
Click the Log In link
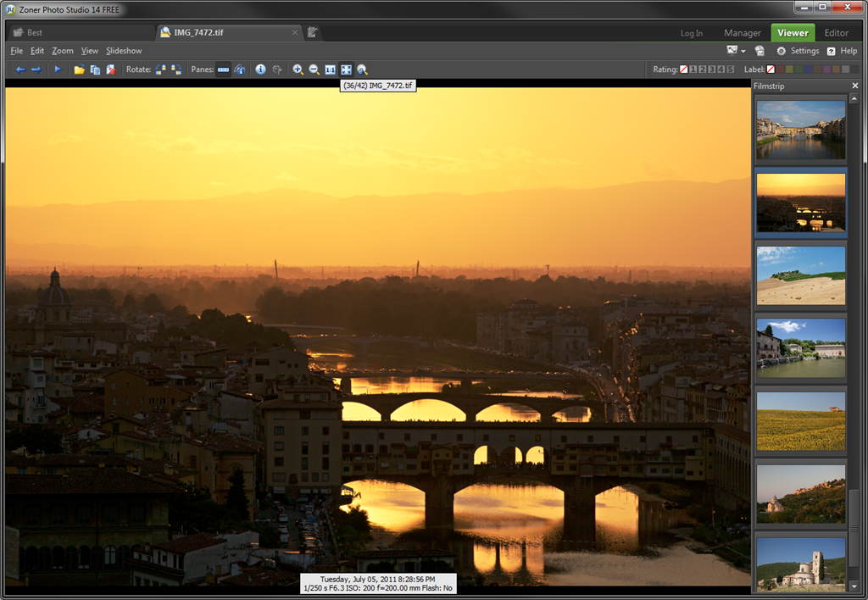pos(692,33)
